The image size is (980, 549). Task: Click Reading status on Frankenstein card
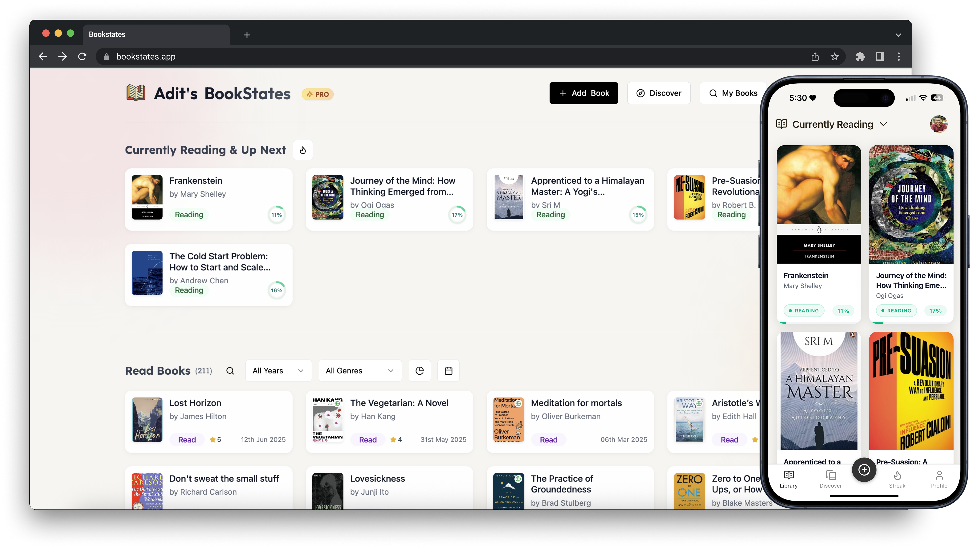coord(189,215)
